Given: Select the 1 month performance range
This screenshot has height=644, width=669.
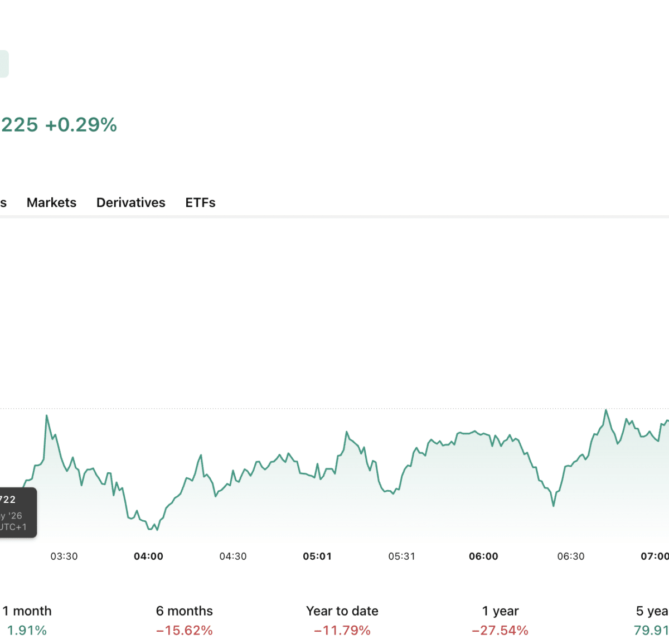Looking at the screenshot, I should tap(27, 621).
